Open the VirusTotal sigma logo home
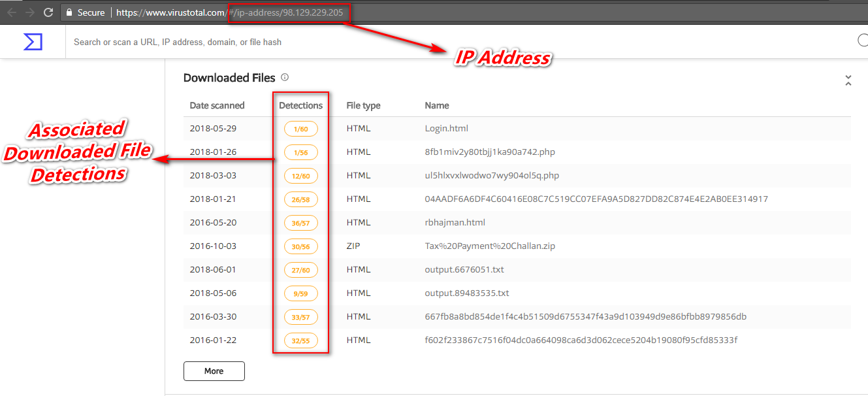This screenshot has width=868, height=396. [33, 42]
